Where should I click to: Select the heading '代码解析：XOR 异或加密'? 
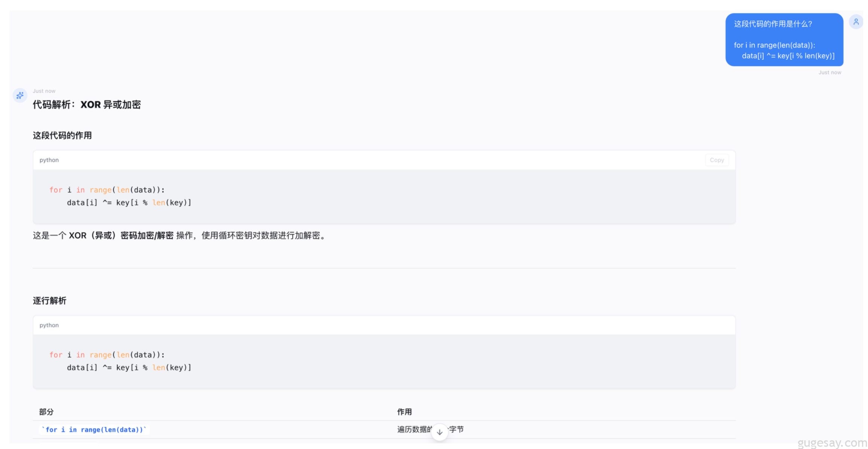pos(87,104)
